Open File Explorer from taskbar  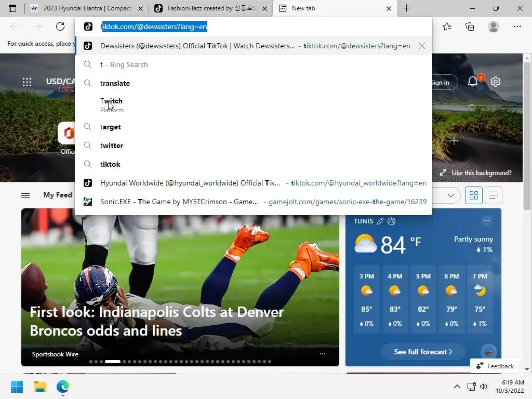[x=39, y=387]
